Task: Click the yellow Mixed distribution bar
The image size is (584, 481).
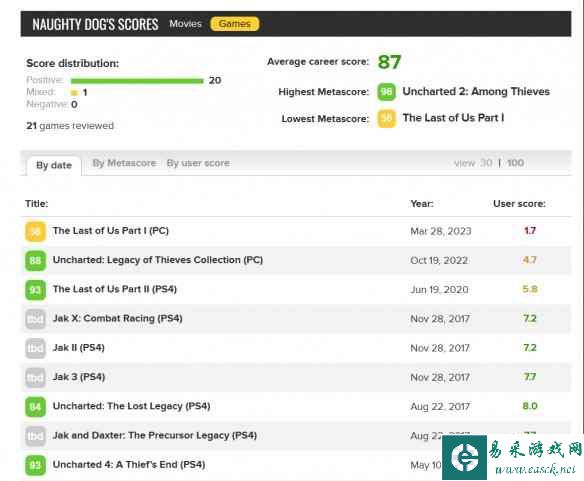Action: 74,93
